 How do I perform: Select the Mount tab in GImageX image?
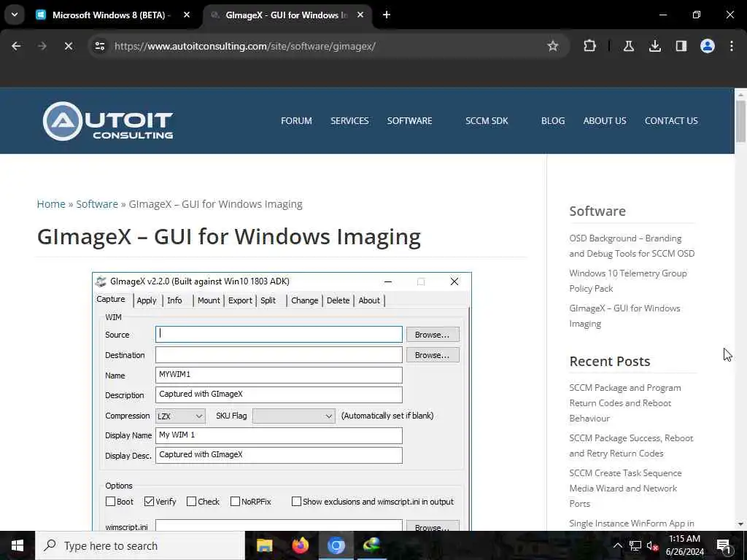pyautogui.click(x=209, y=300)
